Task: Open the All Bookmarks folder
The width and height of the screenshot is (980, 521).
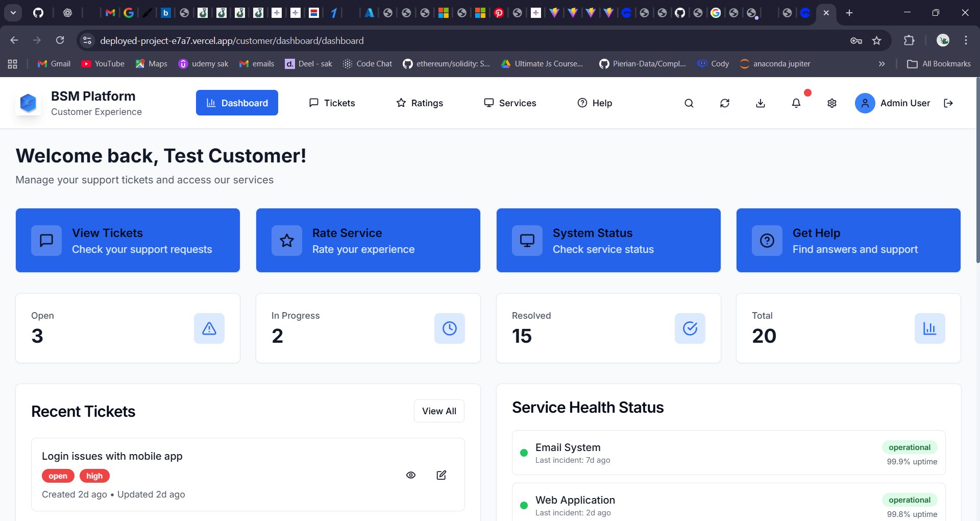Action: click(x=939, y=64)
